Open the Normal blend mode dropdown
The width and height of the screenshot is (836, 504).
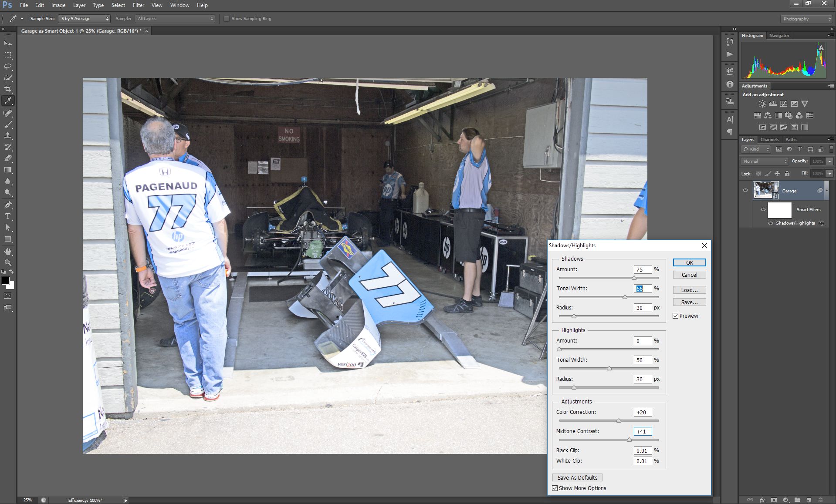tap(765, 161)
